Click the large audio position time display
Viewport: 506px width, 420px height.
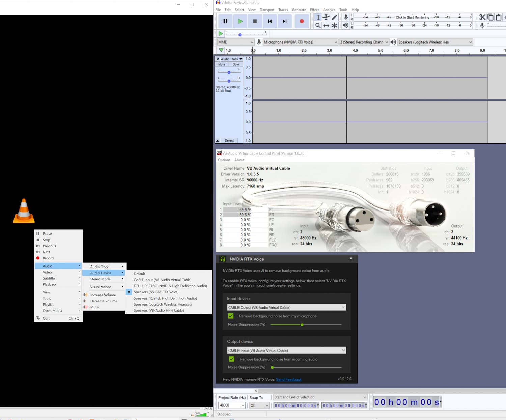(406, 402)
